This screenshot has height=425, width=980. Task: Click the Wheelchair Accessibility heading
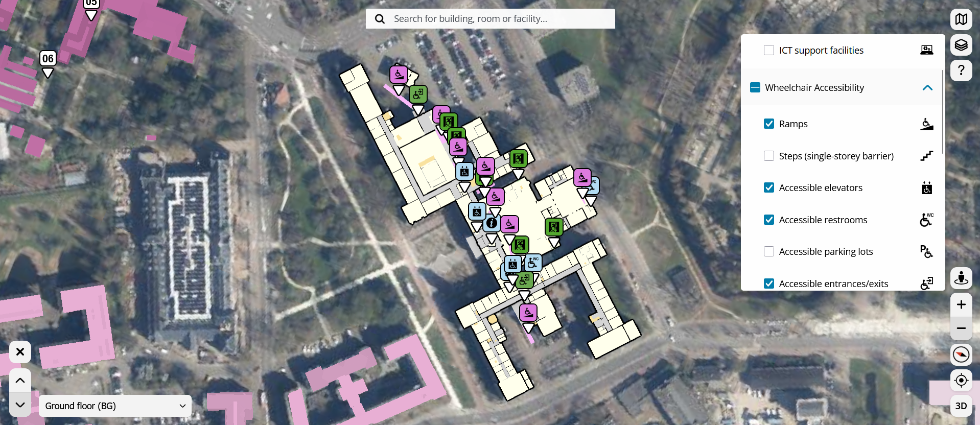tap(814, 88)
